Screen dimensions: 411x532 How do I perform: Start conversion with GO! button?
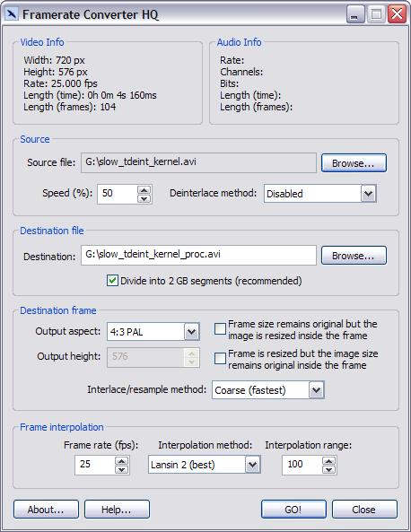[x=293, y=510]
